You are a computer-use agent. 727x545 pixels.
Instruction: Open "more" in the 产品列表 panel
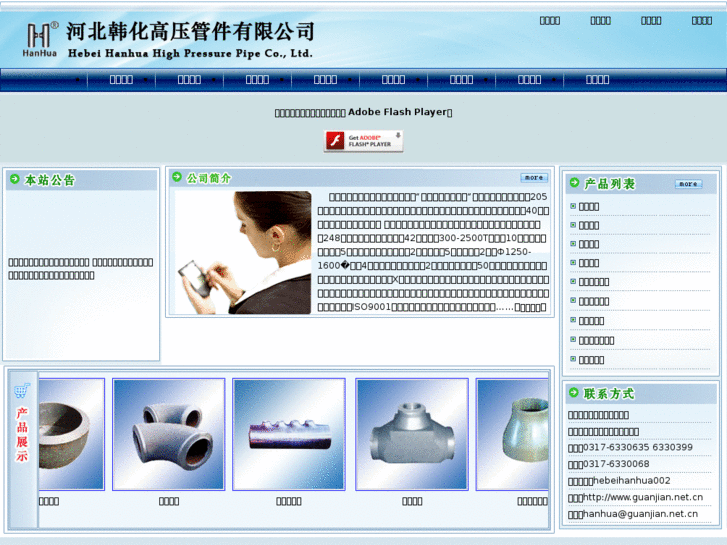(x=689, y=184)
